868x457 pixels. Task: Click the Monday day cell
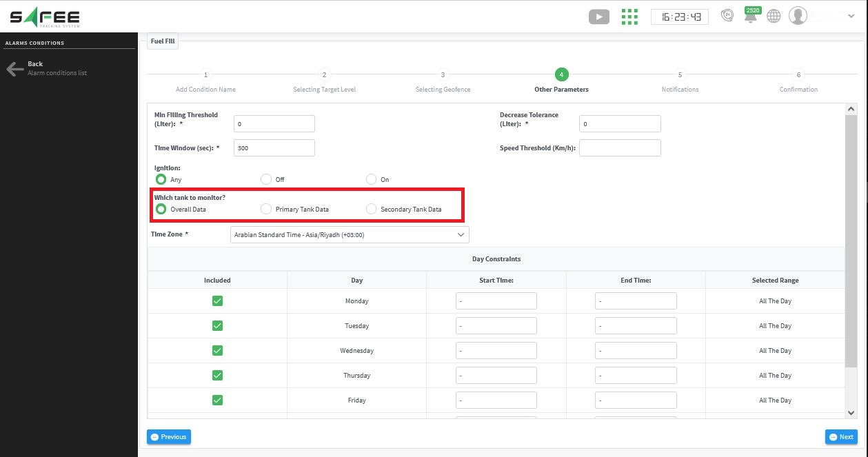[356, 301]
